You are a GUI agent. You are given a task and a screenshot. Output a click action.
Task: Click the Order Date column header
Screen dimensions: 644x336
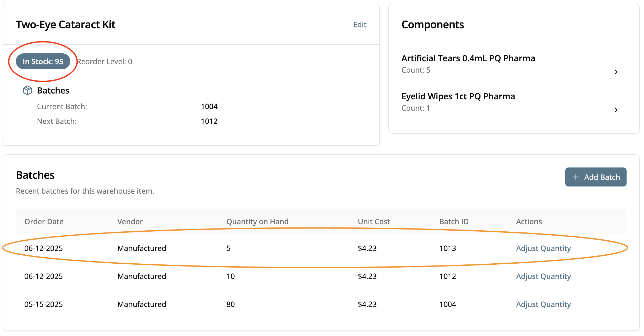44,222
